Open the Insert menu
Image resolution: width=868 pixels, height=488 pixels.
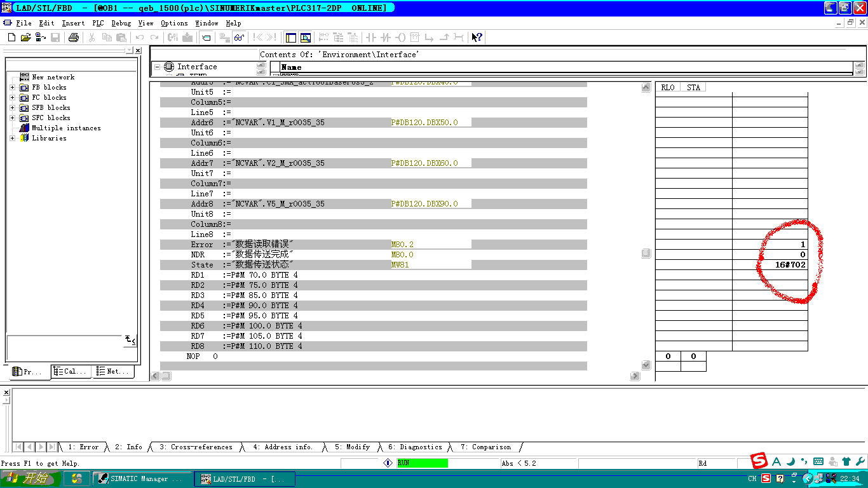tap(73, 23)
